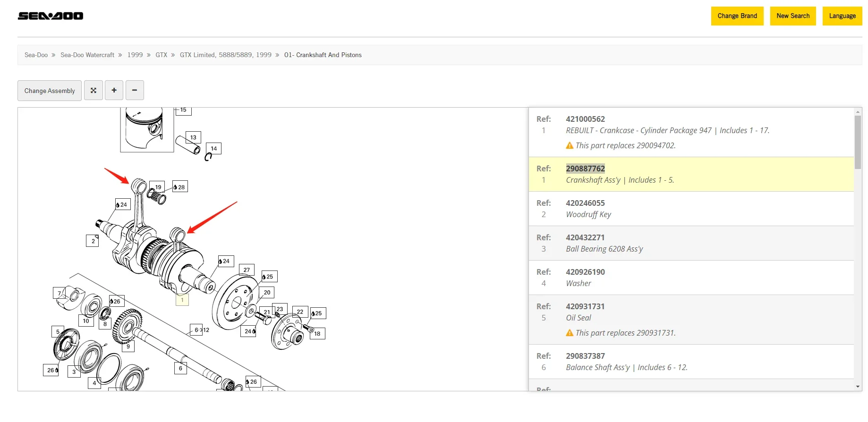Click '01- Crankshaft And Pistons' breadcrumb
This screenshot has height=422, width=868.
coord(323,55)
